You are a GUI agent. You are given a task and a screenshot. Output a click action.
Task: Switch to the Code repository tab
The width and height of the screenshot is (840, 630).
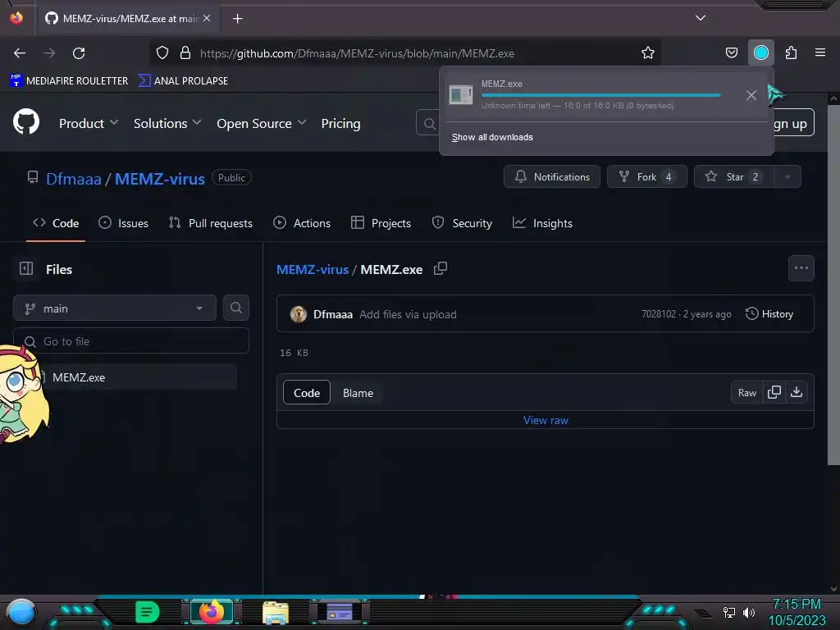pyautogui.click(x=56, y=223)
